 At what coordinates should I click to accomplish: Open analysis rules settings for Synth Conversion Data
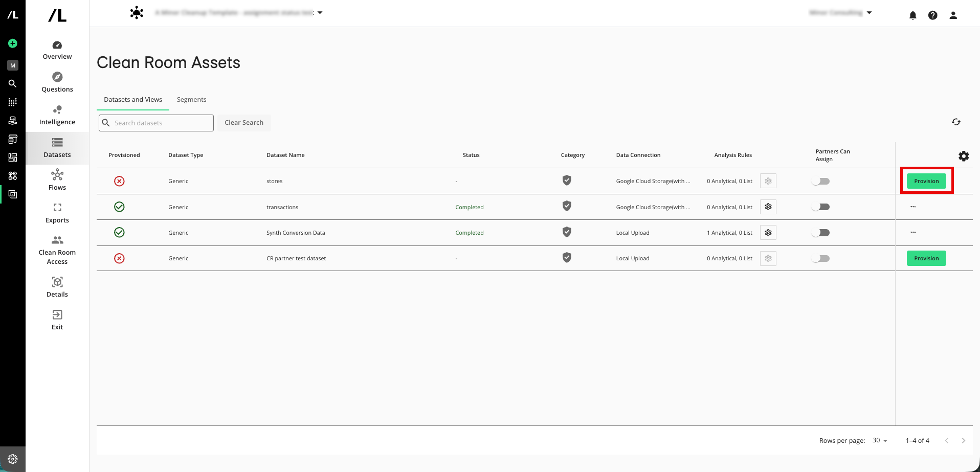[768, 233]
